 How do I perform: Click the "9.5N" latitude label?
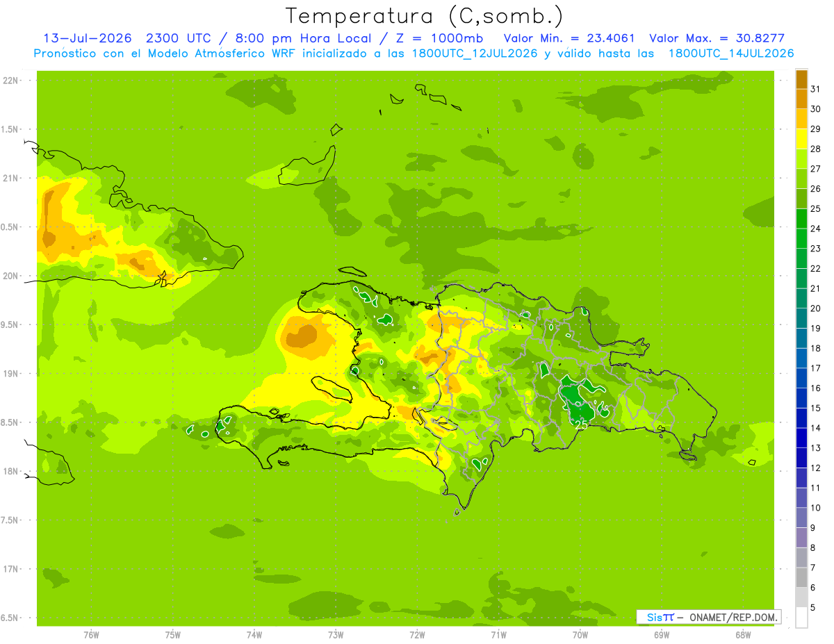click(10, 324)
